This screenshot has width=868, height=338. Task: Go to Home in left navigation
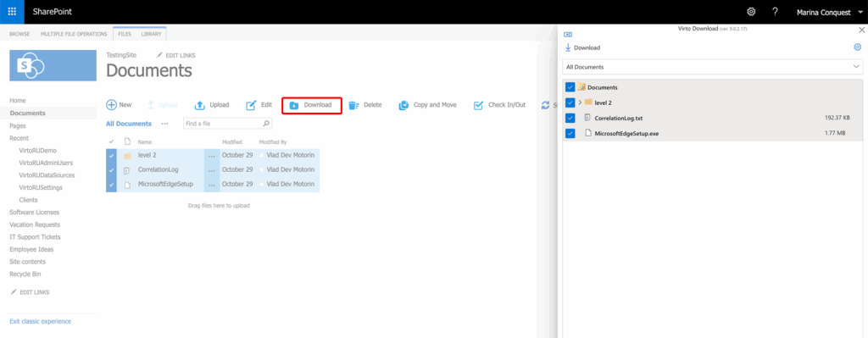[18, 101]
